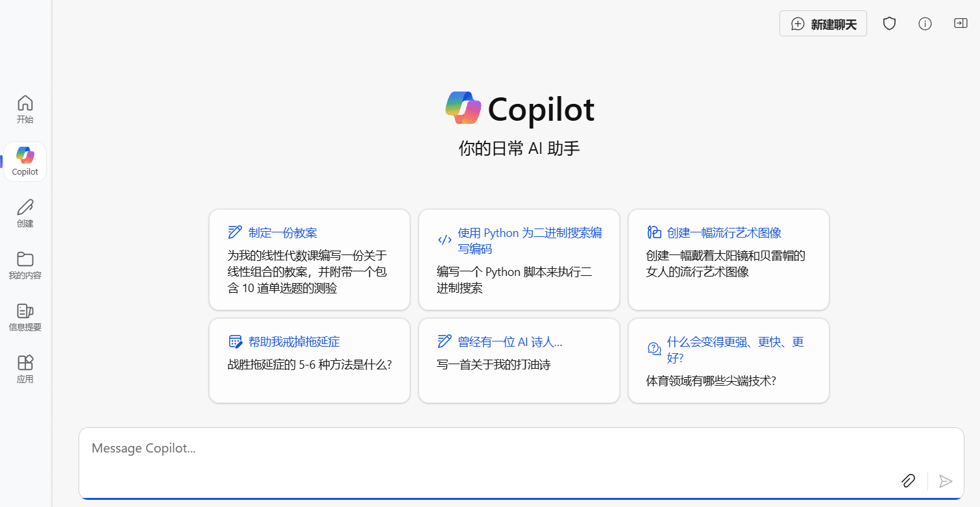Click the info circle icon at top right
Screen dimensions: 980x507
925,24
